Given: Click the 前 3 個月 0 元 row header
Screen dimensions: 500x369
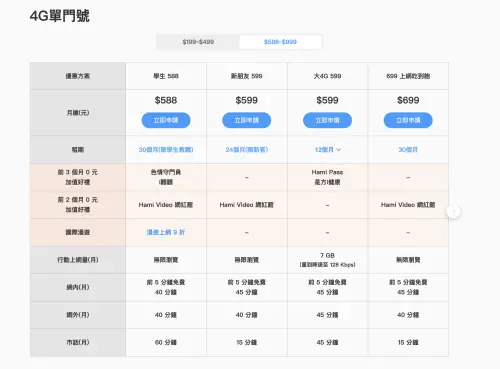Looking at the screenshot, I should [78, 177].
